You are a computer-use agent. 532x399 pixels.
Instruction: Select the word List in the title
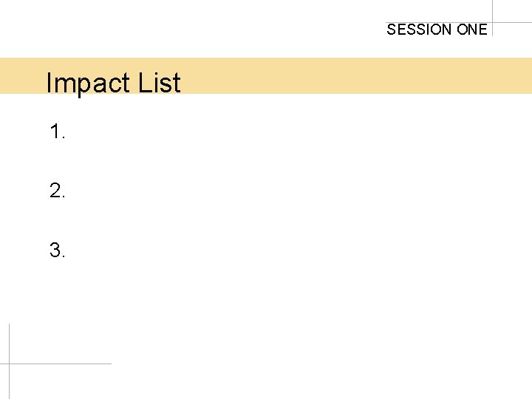[x=159, y=83]
